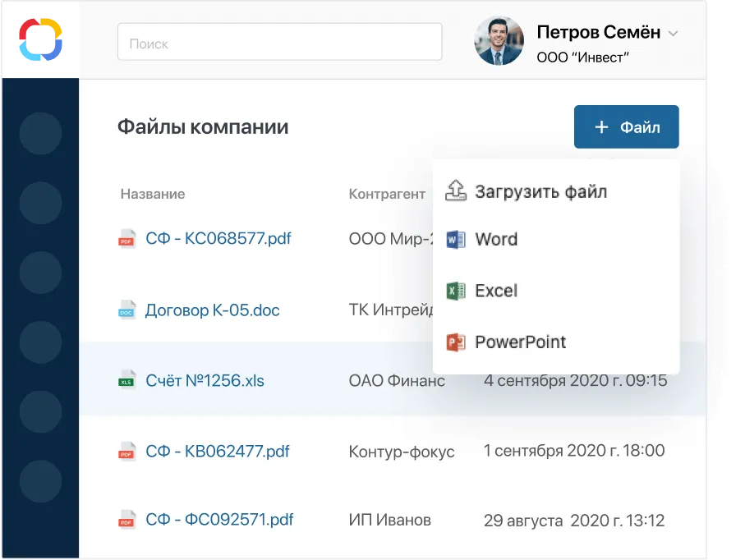The height and width of the screenshot is (560, 745).
Task: Click the DOC icon beside Договор К-05.doc
Action: (x=127, y=310)
